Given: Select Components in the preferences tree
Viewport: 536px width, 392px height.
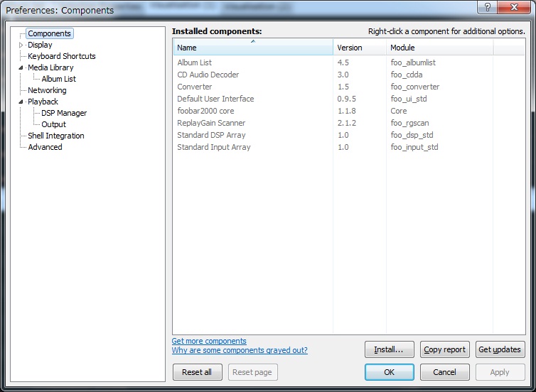Looking at the screenshot, I should [x=50, y=33].
